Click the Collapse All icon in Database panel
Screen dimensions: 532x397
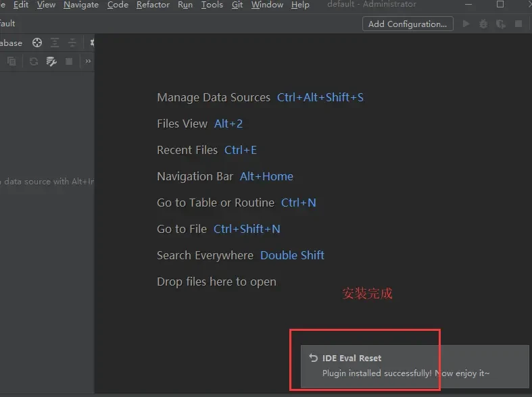(72, 43)
